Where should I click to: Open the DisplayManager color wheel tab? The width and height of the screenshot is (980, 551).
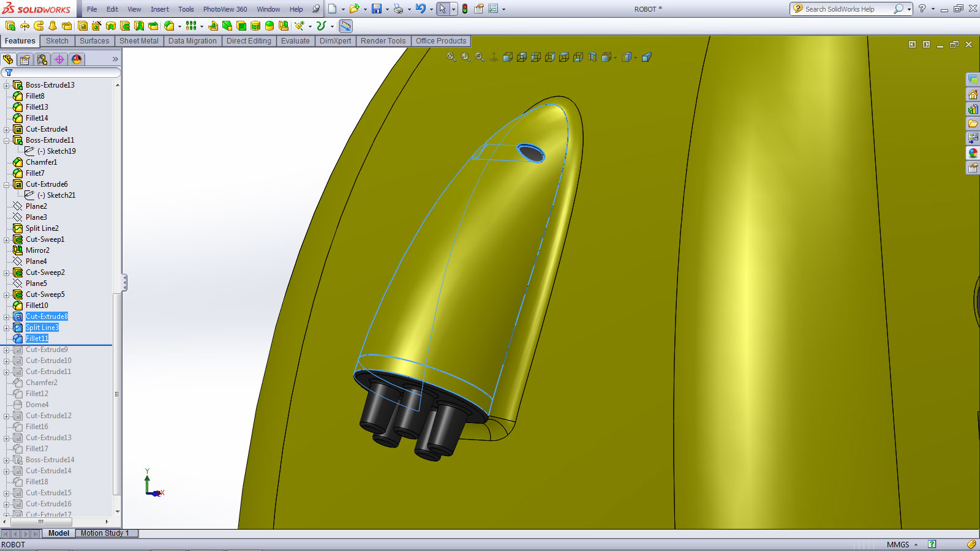pyautogui.click(x=77, y=59)
